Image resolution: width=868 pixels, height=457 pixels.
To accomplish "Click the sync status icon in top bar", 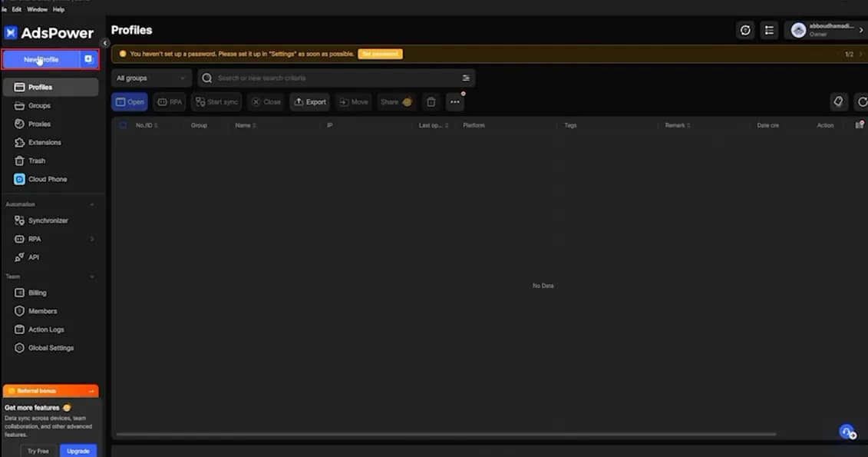I will click(745, 31).
